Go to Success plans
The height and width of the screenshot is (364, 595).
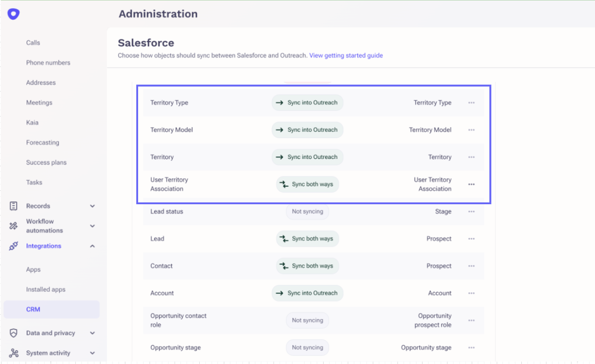tap(46, 162)
